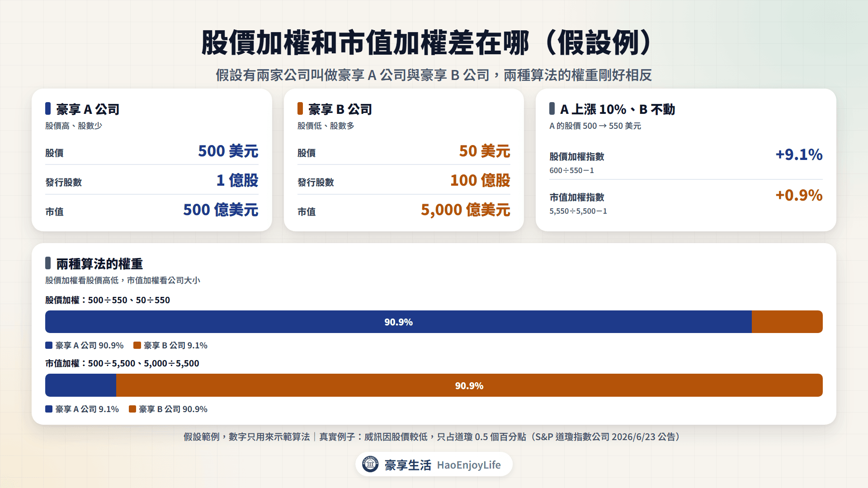Click the +0.9% cap-weighted result
This screenshot has width=868, height=488.
(x=799, y=195)
